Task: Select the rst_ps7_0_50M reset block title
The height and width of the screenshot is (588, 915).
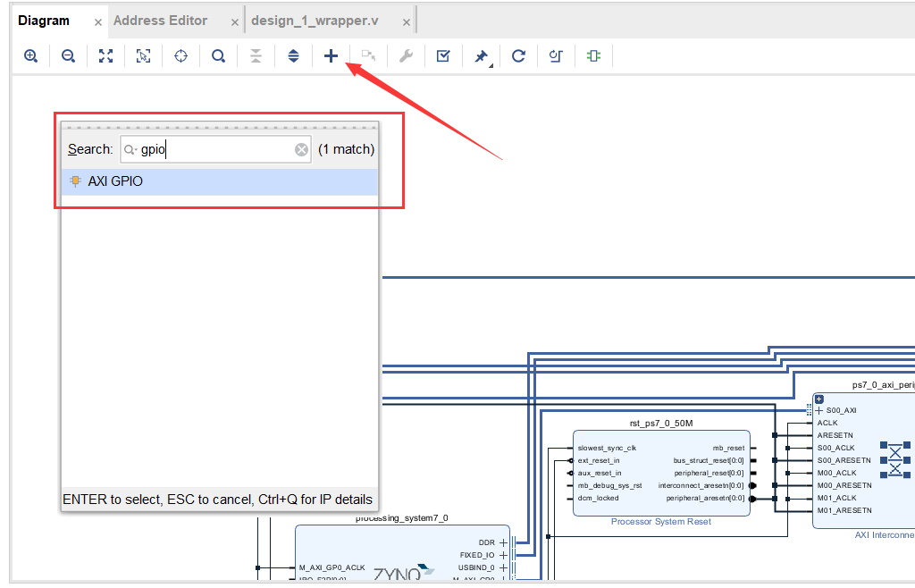Action: (x=661, y=424)
